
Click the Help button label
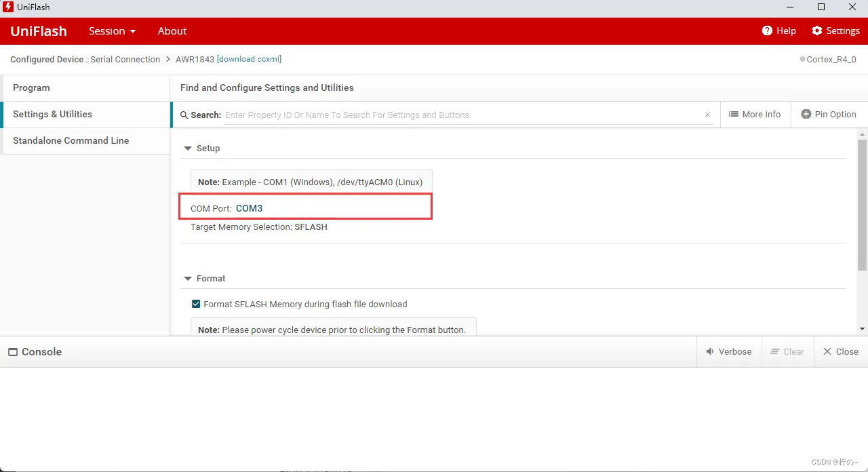pos(786,31)
